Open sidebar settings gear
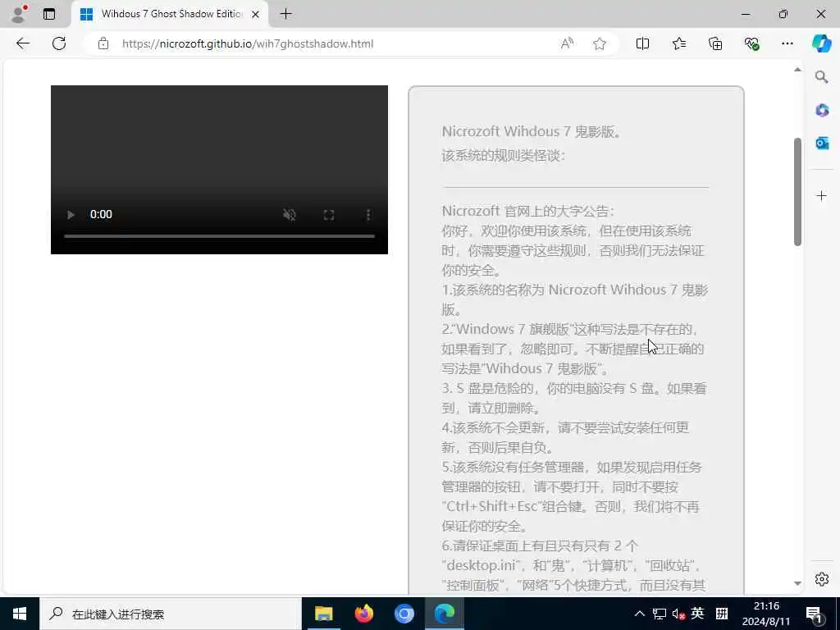This screenshot has width=840, height=630. click(822, 579)
